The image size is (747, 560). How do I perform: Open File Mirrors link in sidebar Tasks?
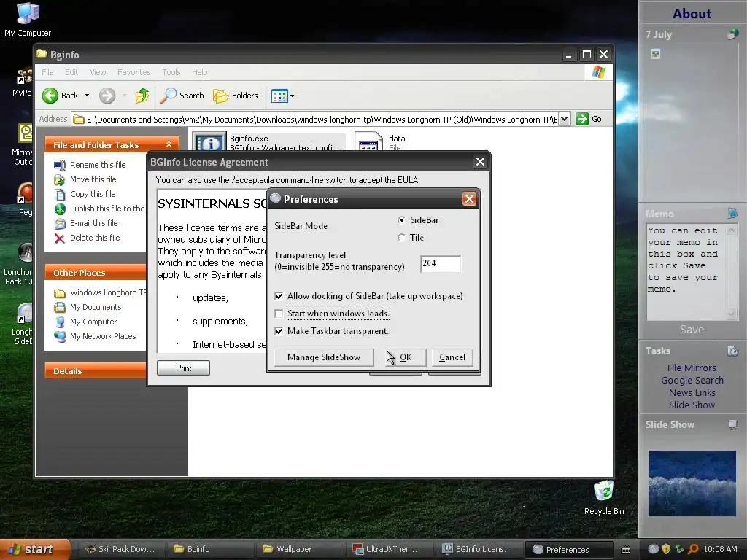tap(692, 367)
